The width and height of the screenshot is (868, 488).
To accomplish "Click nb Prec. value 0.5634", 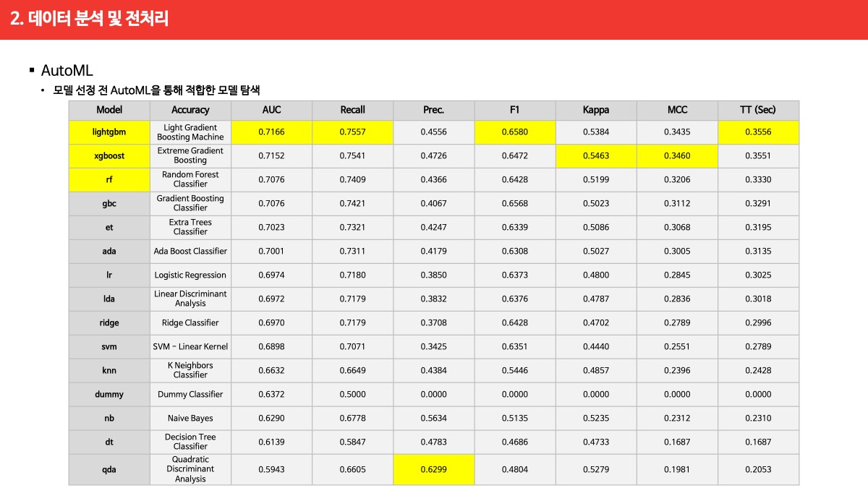I will [433, 418].
